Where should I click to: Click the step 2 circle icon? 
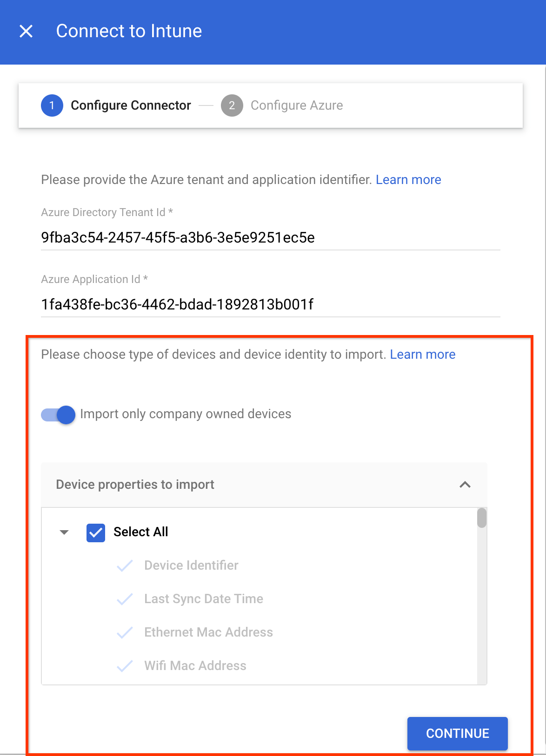click(x=232, y=105)
